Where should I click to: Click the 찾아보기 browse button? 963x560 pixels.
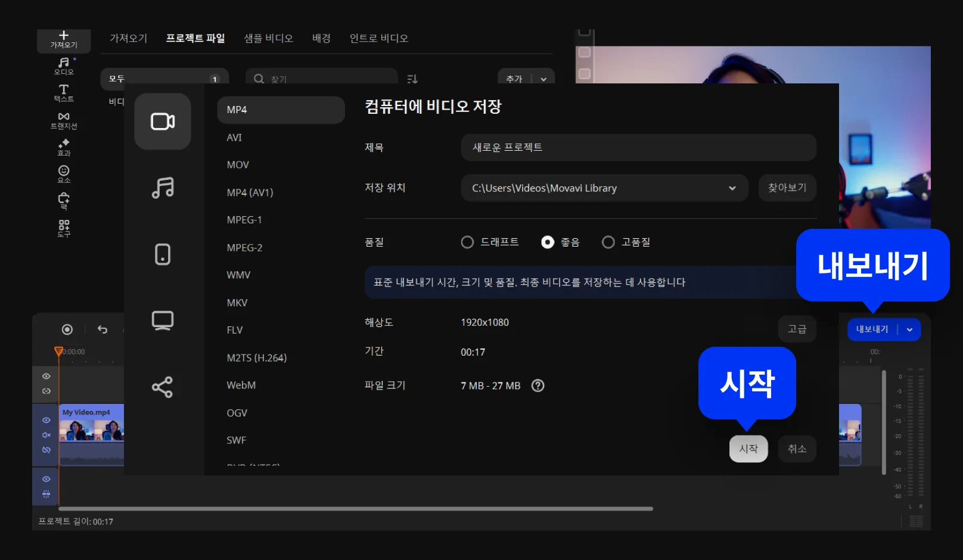787,188
